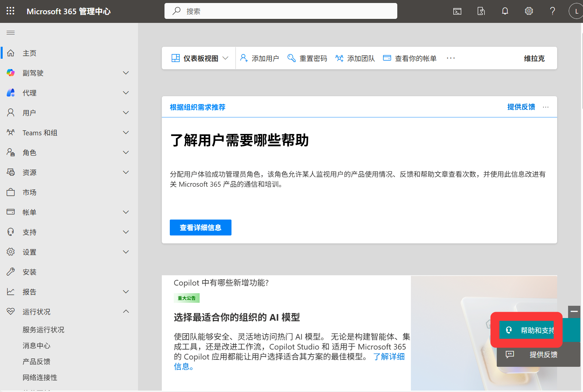This screenshot has width=583, height=392.
Task: Select 服务运行状况 in the sidebar
Action: click(x=43, y=330)
